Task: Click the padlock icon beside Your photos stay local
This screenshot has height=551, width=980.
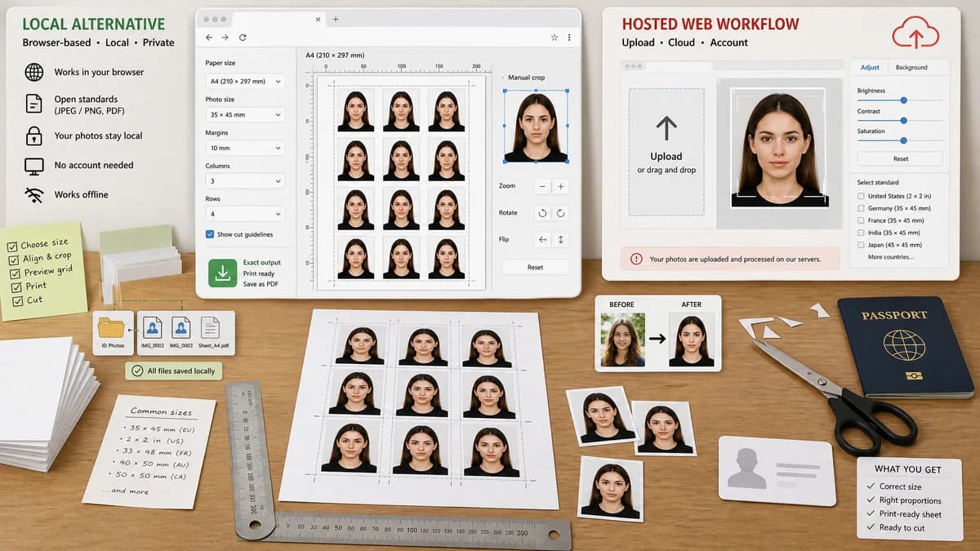Action: (x=33, y=135)
